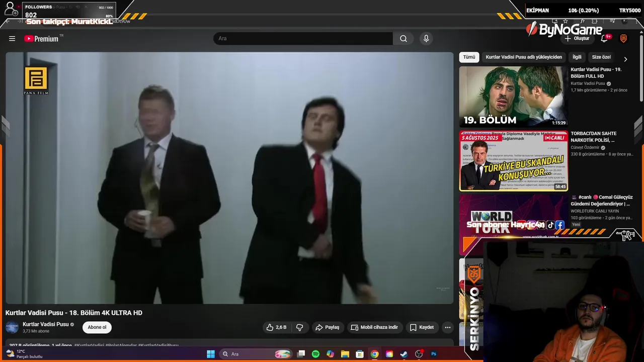The height and width of the screenshot is (362, 644).
Task: Open title TORBACI'DAN SAHTE NARKOTİK POLİSİ
Action: 594,137
